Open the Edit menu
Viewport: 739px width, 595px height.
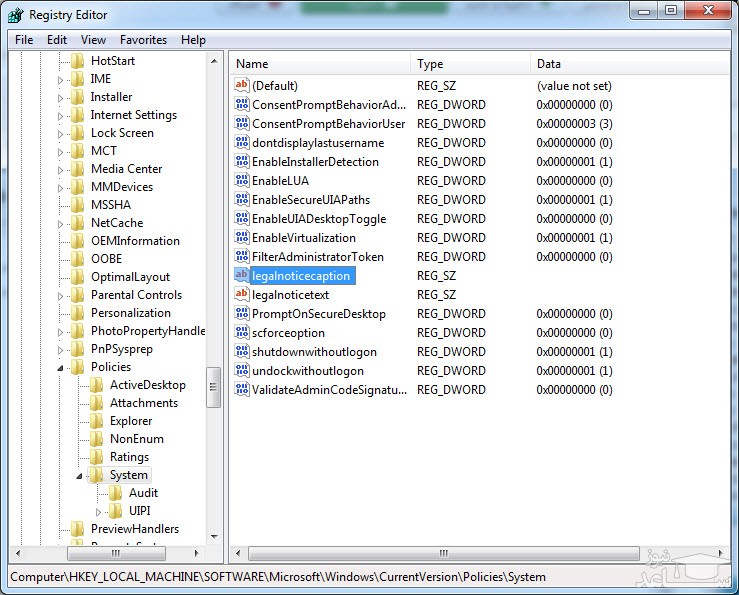[x=57, y=40]
